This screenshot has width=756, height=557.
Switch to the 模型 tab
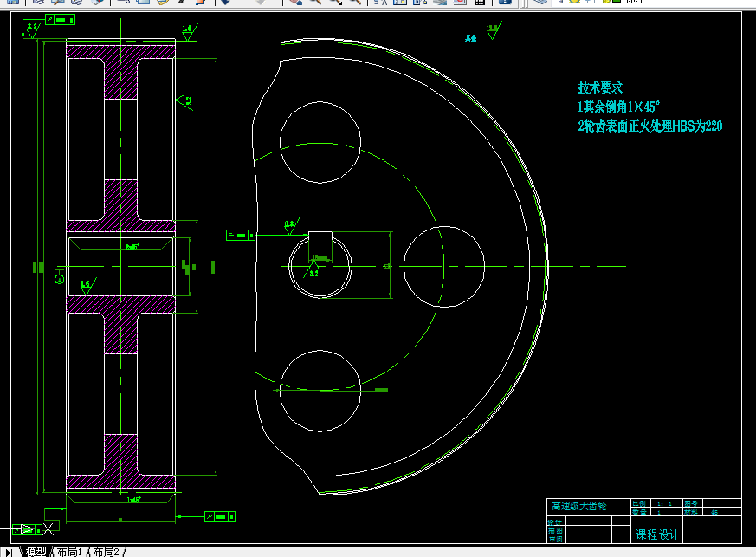click(36, 552)
